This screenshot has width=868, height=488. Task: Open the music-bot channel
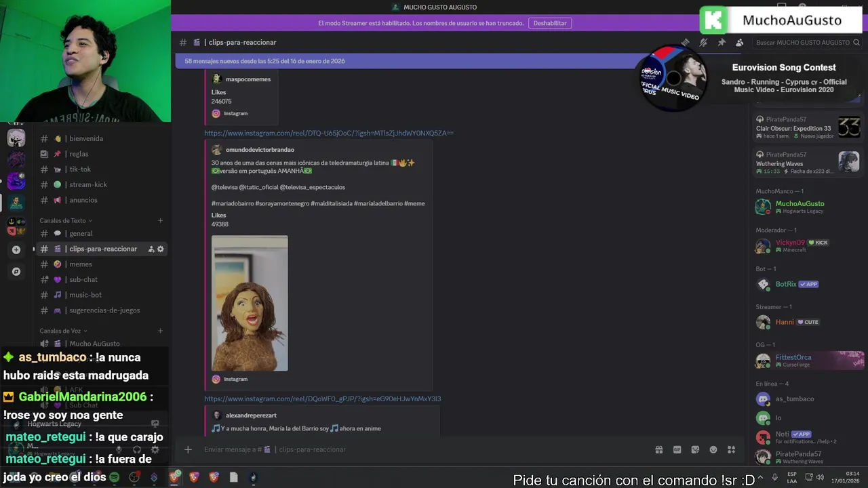point(102,295)
